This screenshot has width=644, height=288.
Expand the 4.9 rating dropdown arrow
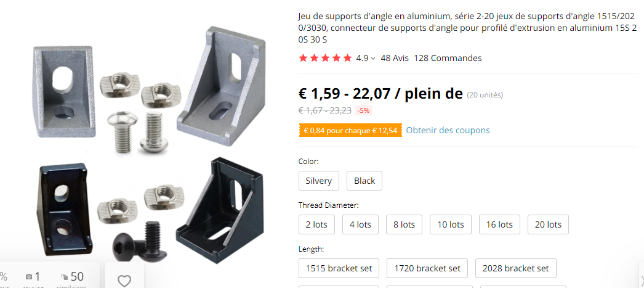coord(373,59)
